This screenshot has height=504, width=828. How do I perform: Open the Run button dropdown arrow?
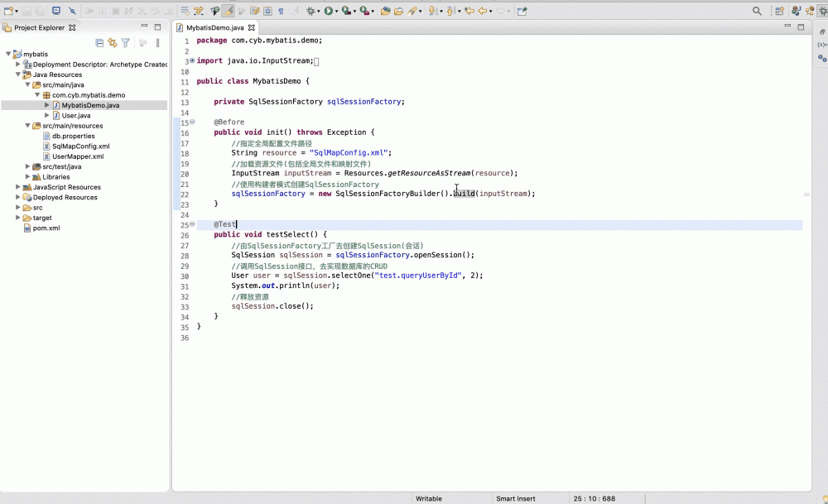tap(337, 12)
